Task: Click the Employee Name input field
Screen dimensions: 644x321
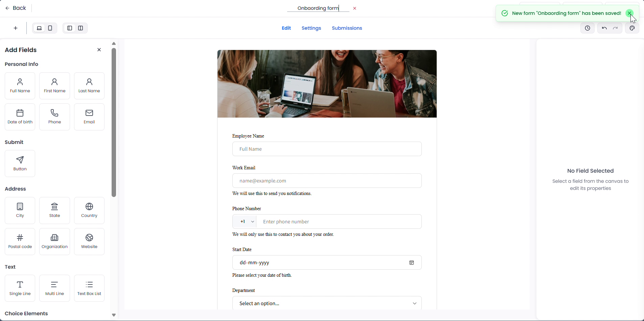Action: tap(327, 149)
